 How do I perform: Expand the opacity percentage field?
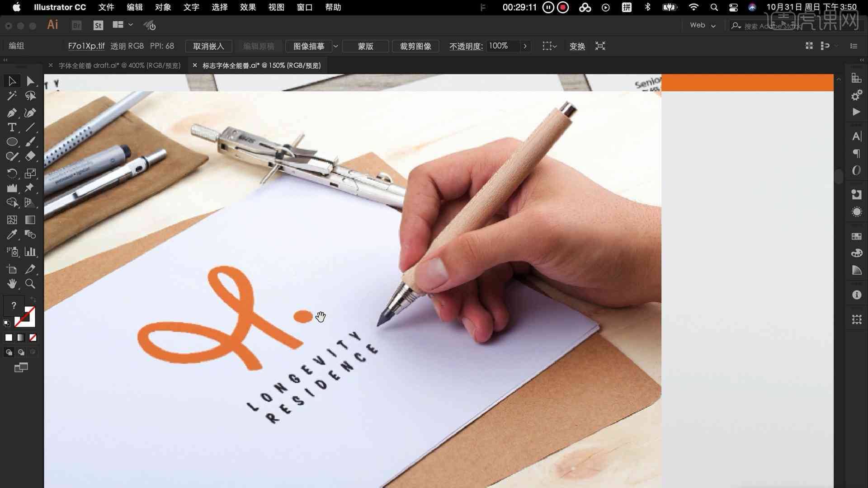524,46
